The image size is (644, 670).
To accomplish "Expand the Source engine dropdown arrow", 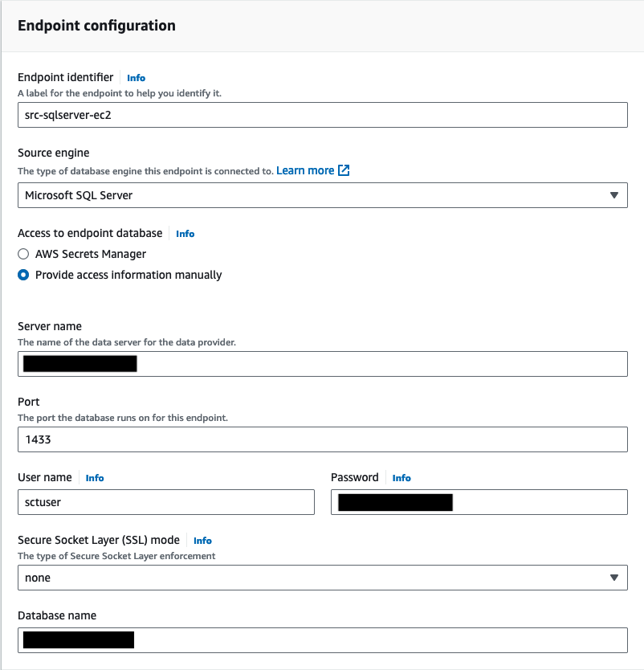I will pyautogui.click(x=614, y=195).
